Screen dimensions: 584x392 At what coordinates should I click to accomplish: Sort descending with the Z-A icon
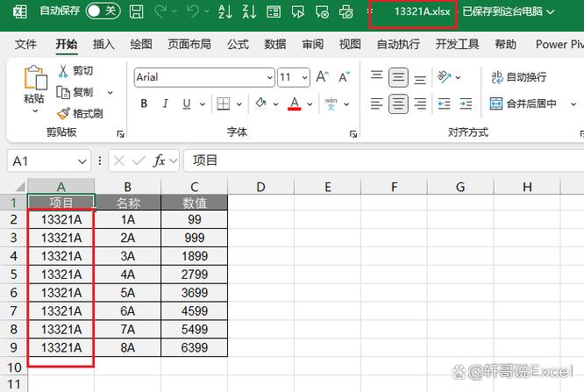click(249, 11)
